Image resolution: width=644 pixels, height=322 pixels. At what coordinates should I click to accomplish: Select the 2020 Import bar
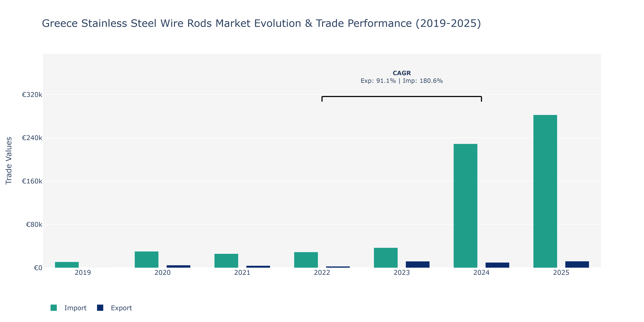(146, 259)
